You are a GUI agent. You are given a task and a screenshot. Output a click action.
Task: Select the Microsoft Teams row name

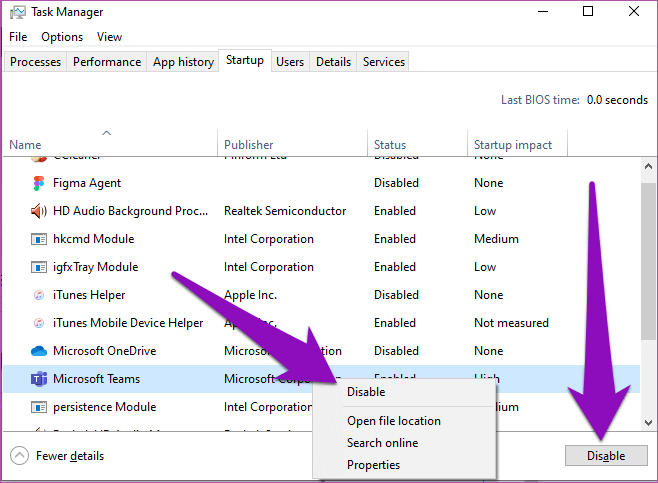[97, 379]
